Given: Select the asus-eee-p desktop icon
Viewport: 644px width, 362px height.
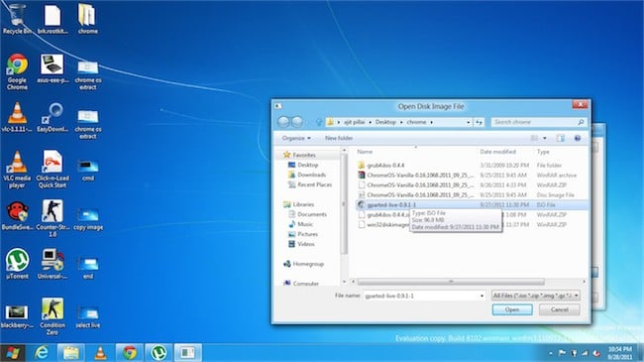Looking at the screenshot, I should point(53,69).
